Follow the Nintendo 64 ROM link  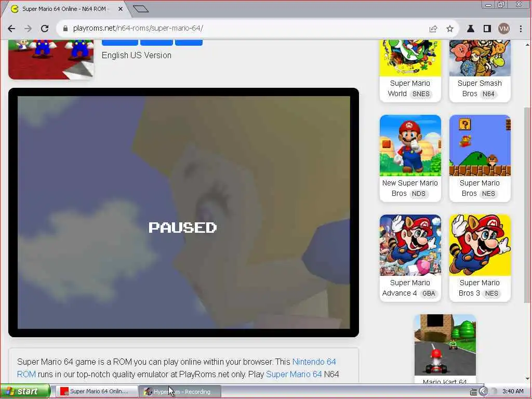click(x=177, y=368)
